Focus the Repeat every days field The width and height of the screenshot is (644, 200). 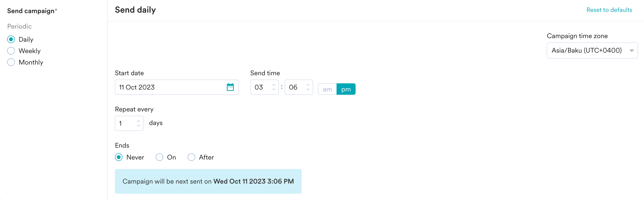point(126,123)
